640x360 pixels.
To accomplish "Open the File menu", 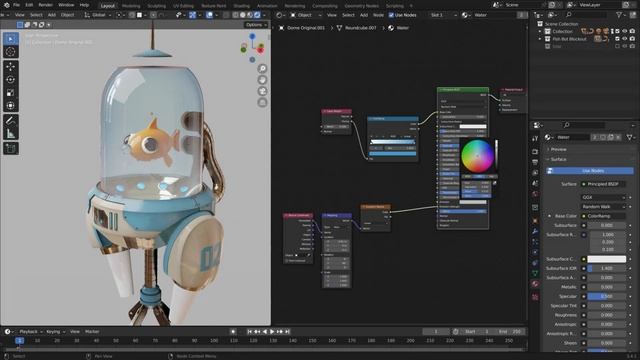I will (x=16, y=5).
